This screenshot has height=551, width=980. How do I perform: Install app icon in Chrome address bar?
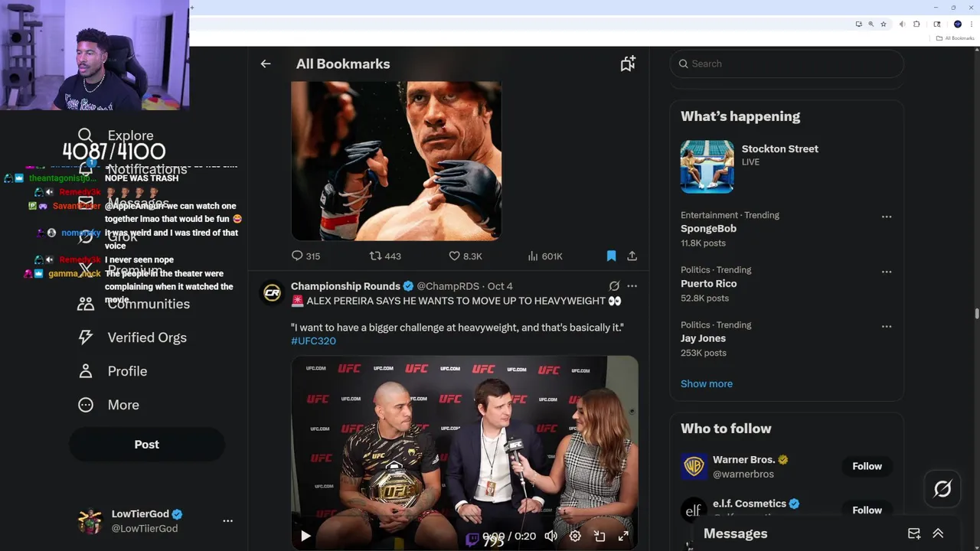[858, 24]
